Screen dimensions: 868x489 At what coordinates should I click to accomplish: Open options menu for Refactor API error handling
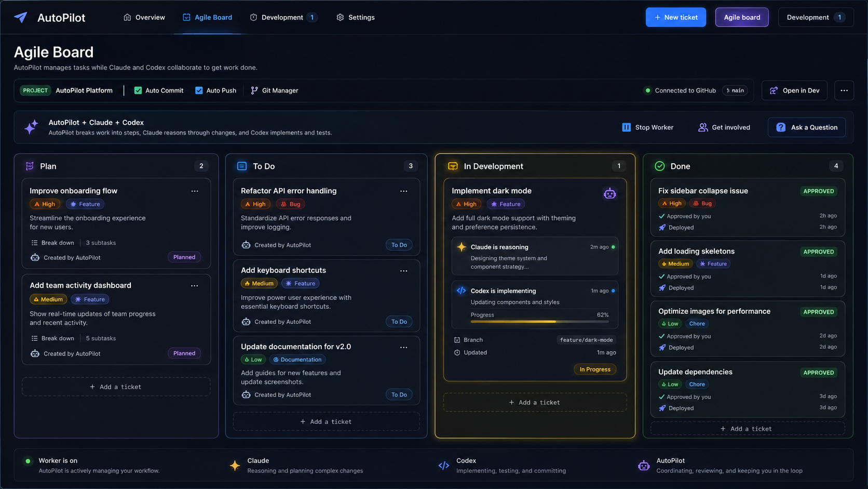coord(404,191)
